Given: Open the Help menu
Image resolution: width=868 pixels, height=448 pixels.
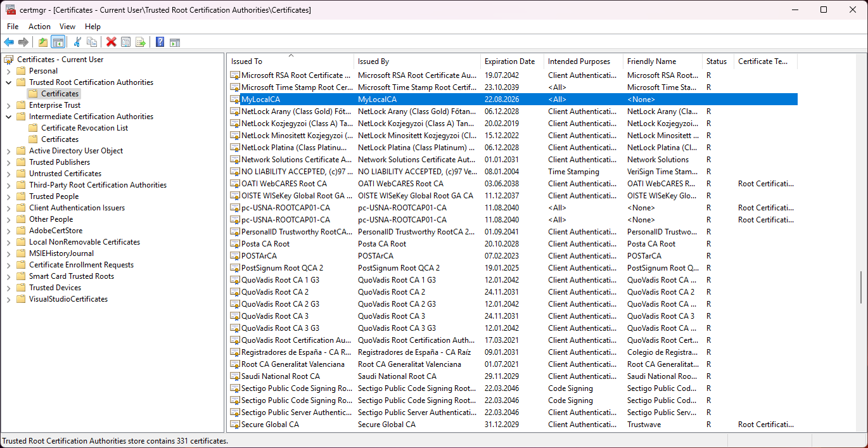Looking at the screenshot, I should point(93,27).
